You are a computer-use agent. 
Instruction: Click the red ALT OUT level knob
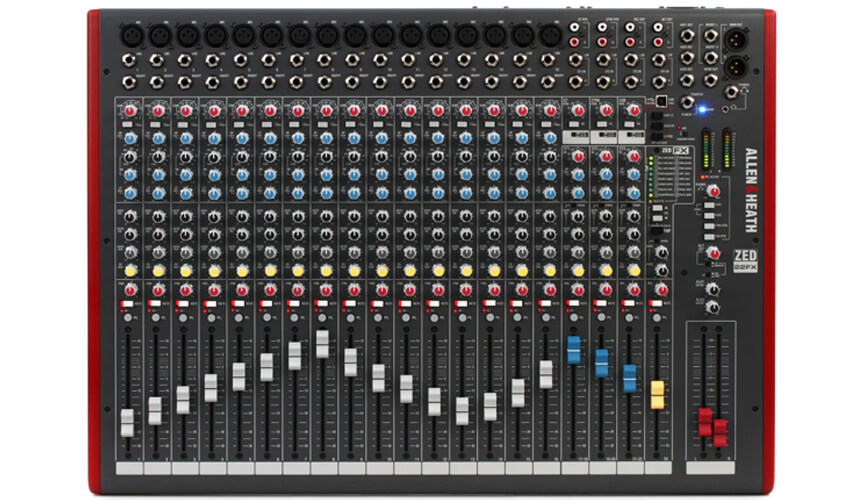pyautogui.click(x=714, y=253)
